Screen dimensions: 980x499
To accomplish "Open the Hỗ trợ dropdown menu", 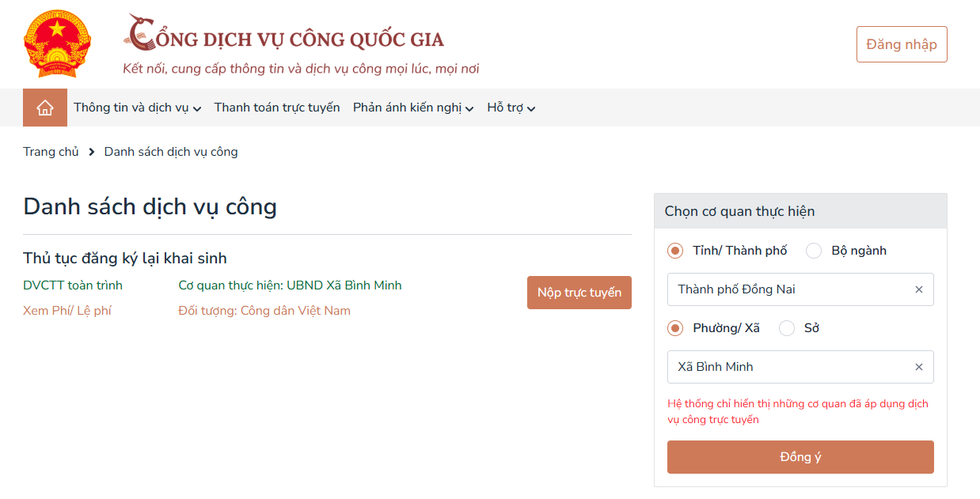I will [511, 108].
